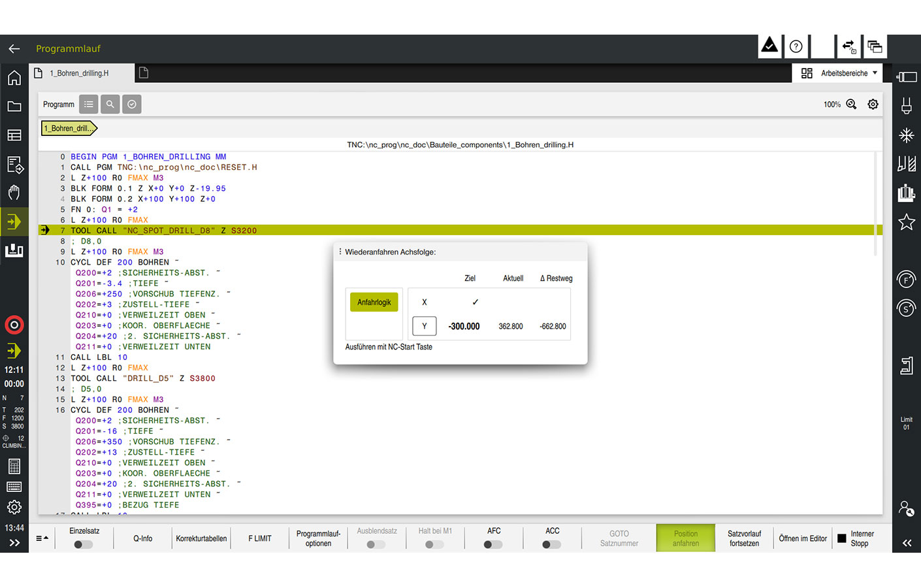Open the help question mark icon

[x=796, y=47]
